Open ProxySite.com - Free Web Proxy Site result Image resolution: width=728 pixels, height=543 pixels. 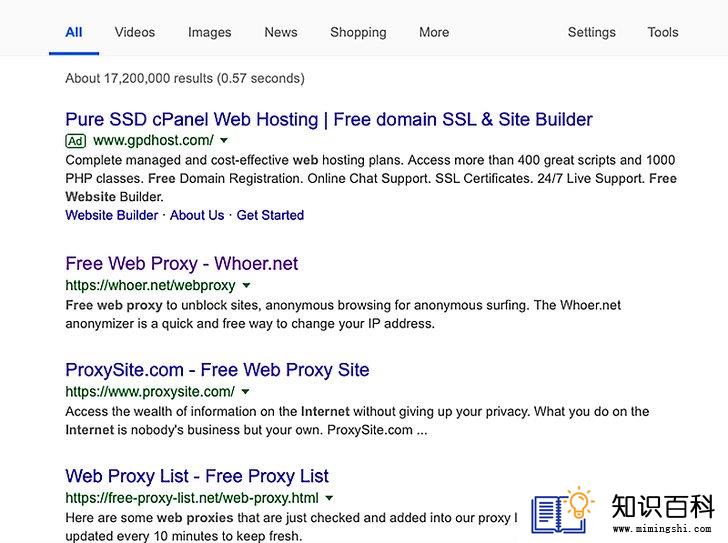217,370
